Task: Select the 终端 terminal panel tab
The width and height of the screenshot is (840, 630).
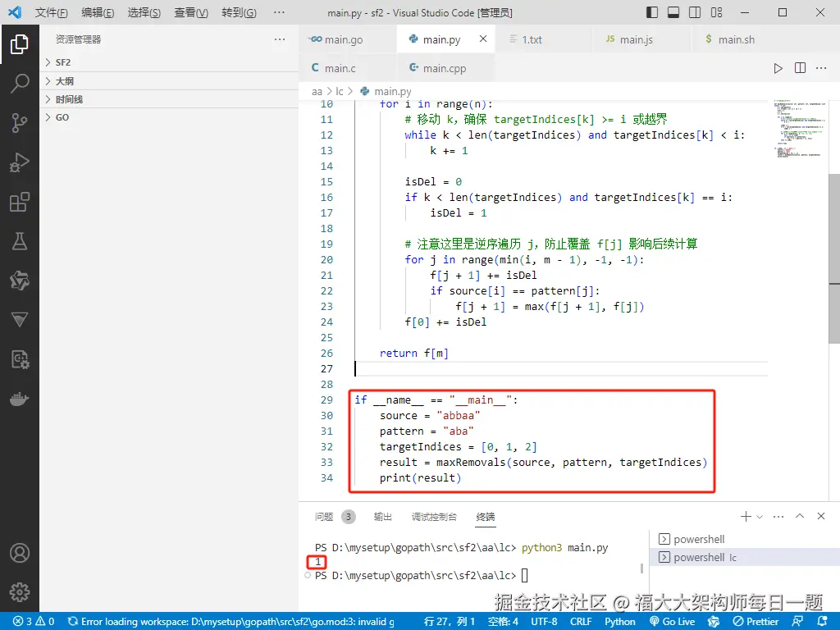Action: coord(486,517)
